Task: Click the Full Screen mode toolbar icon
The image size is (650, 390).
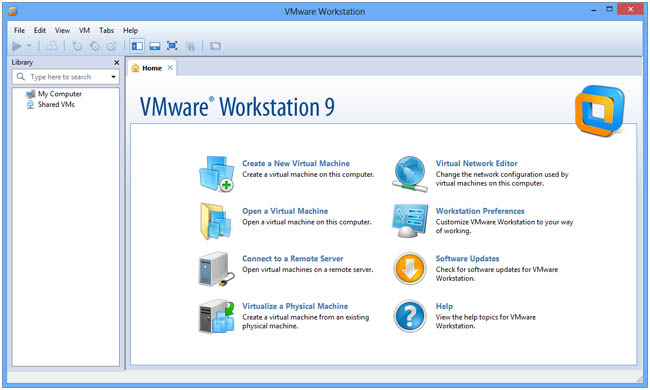Action: coord(172,46)
